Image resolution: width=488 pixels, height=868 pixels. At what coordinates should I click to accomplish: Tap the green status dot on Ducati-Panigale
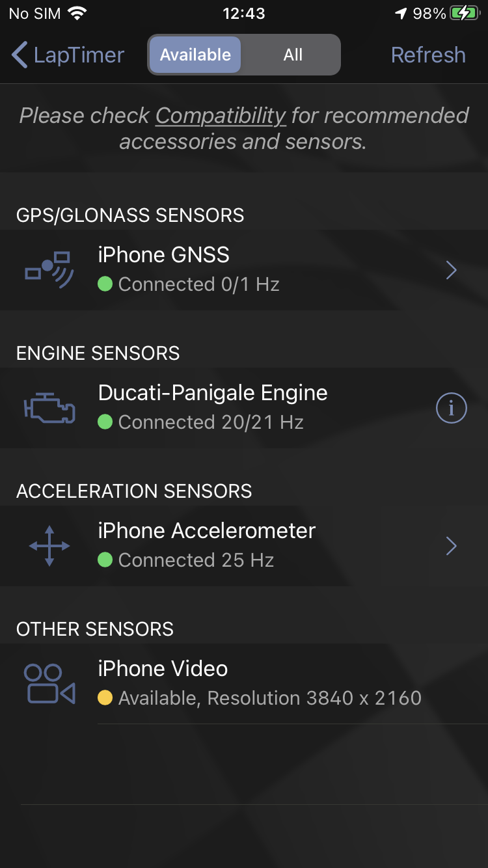(x=105, y=422)
